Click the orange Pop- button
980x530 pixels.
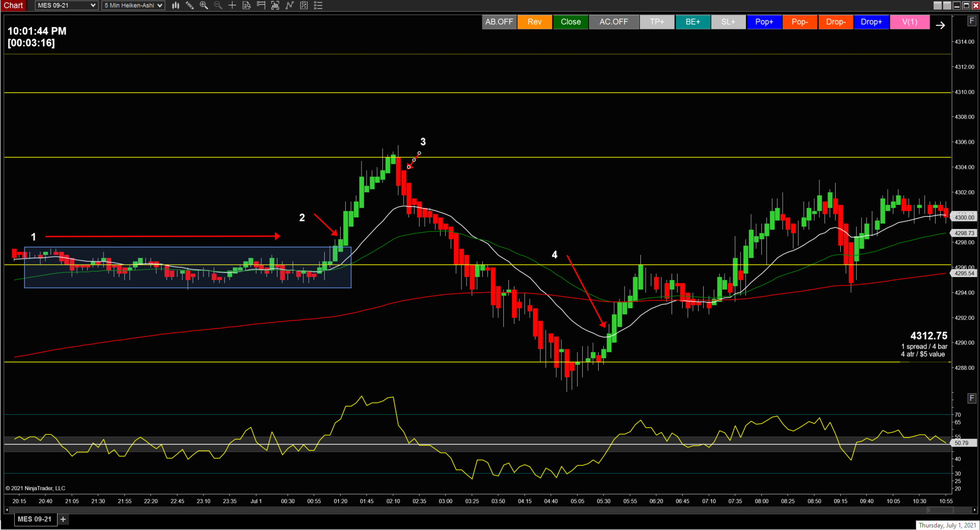800,22
